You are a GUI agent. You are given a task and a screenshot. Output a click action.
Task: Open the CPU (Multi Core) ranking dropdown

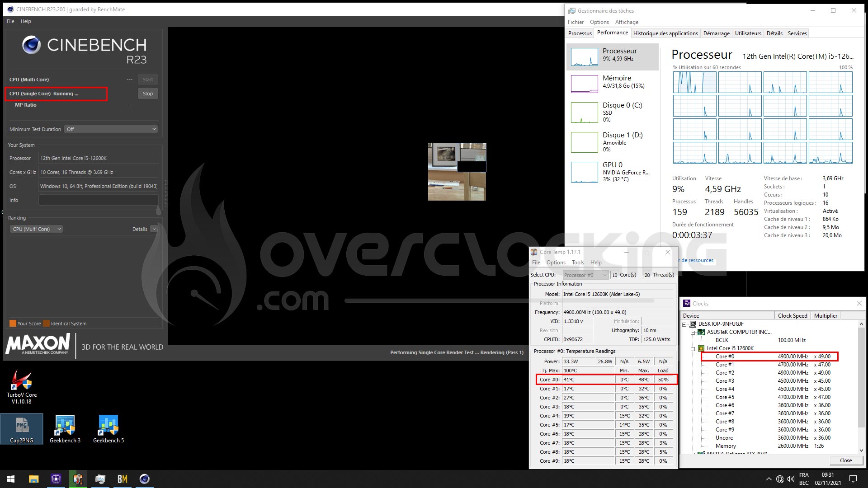tap(36, 229)
